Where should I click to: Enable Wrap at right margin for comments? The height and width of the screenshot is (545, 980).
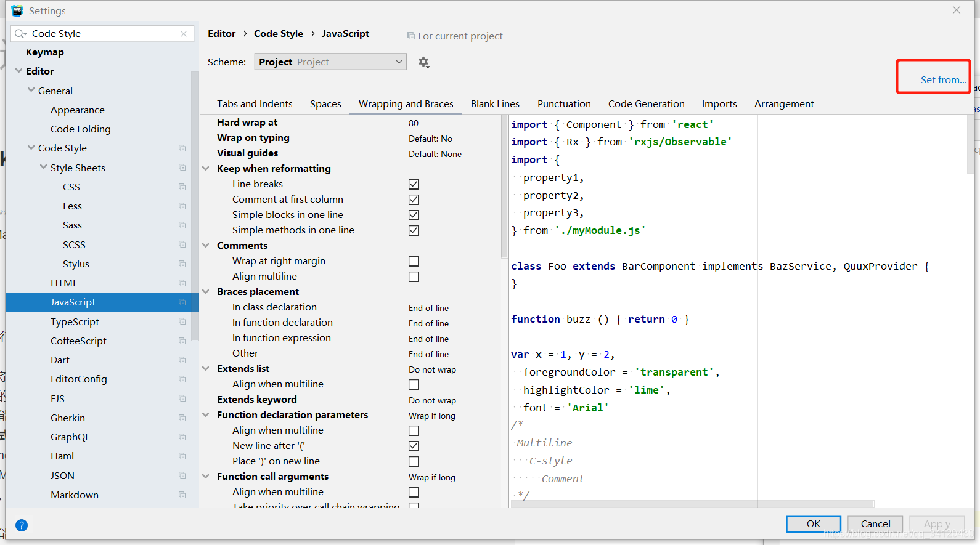(x=414, y=261)
